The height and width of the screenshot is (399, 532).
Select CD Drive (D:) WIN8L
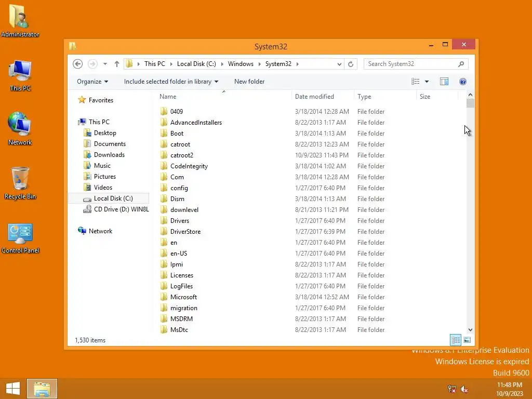[x=121, y=209]
